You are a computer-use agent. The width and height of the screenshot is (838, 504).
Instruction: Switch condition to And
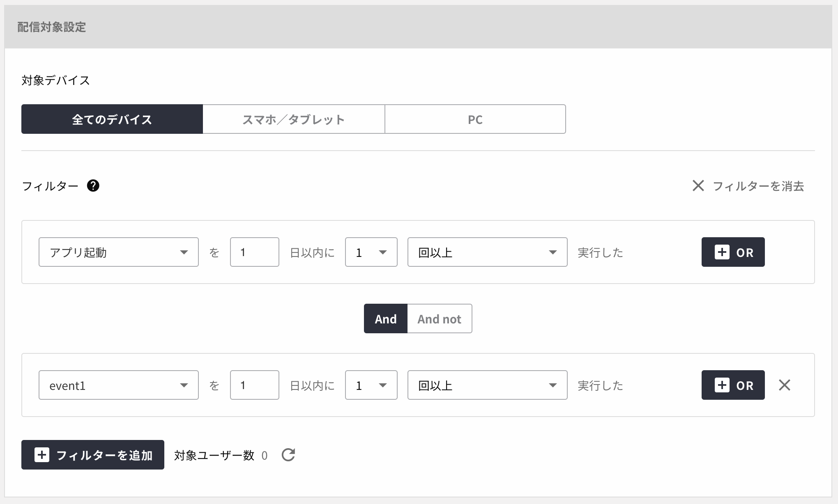coord(386,318)
